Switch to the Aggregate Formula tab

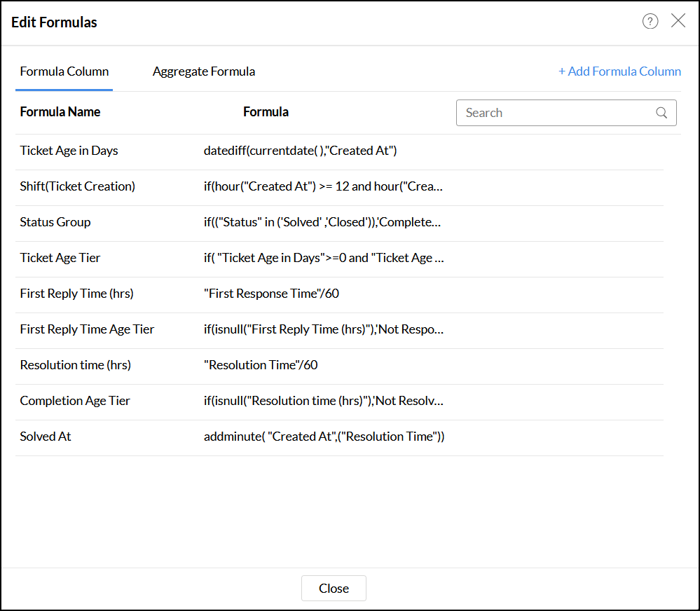[204, 71]
